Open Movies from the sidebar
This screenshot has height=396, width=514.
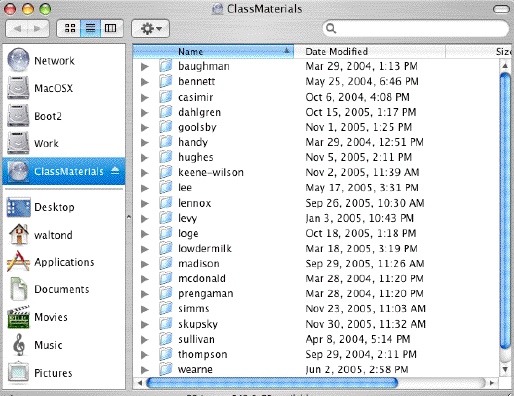tap(63, 317)
